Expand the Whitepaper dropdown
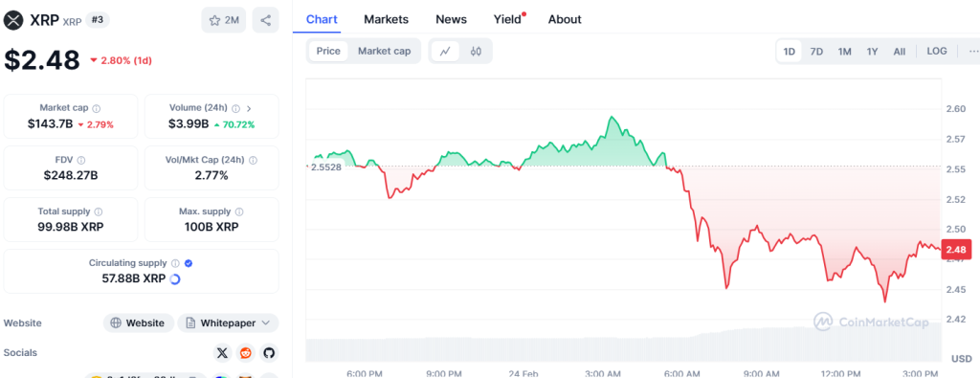Screen dimensions: 980x378 click(228, 323)
